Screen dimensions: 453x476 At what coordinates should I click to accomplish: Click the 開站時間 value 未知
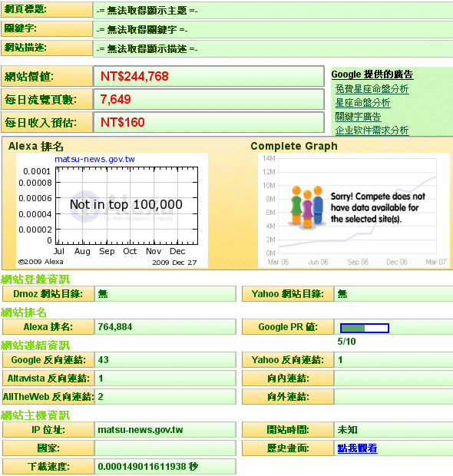click(x=347, y=430)
